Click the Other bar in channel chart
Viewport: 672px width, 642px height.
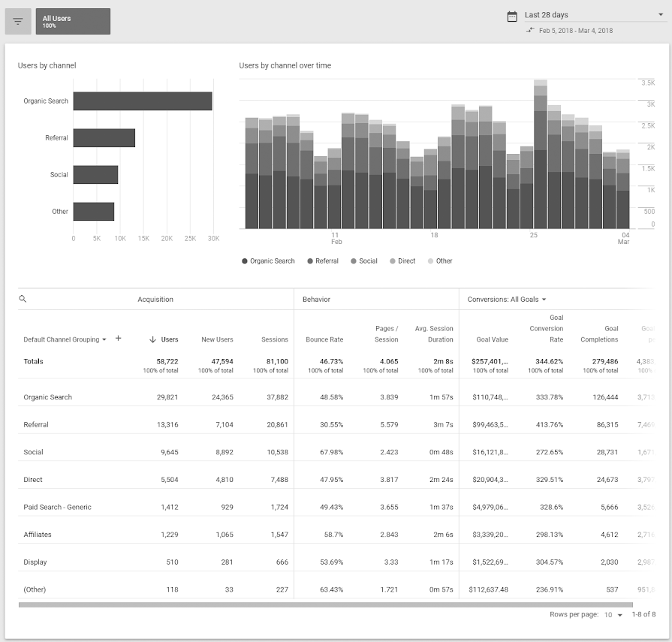click(94, 212)
